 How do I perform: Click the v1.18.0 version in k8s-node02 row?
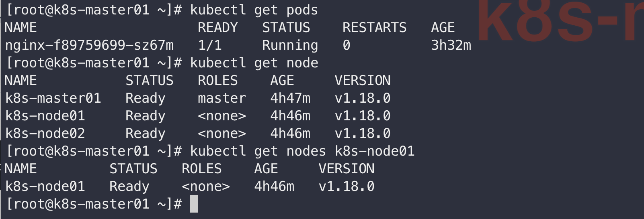click(362, 134)
